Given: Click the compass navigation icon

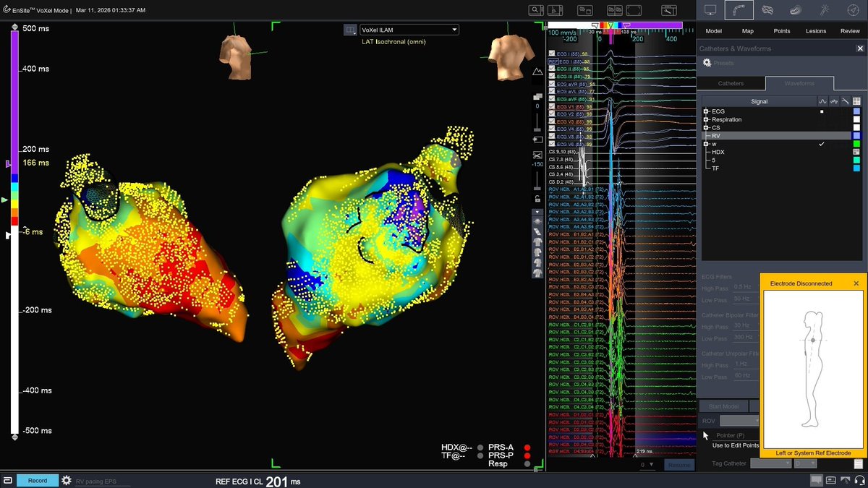Looking at the screenshot, I should coord(853,10).
